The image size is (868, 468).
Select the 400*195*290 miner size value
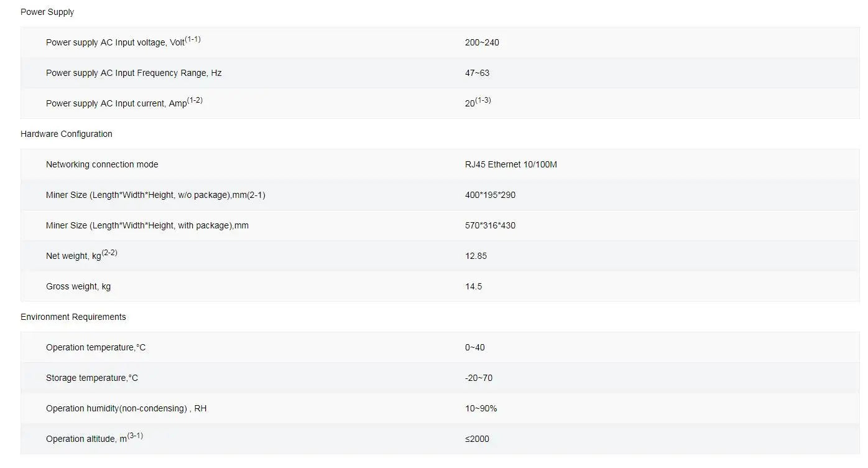click(x=490, y=195)
